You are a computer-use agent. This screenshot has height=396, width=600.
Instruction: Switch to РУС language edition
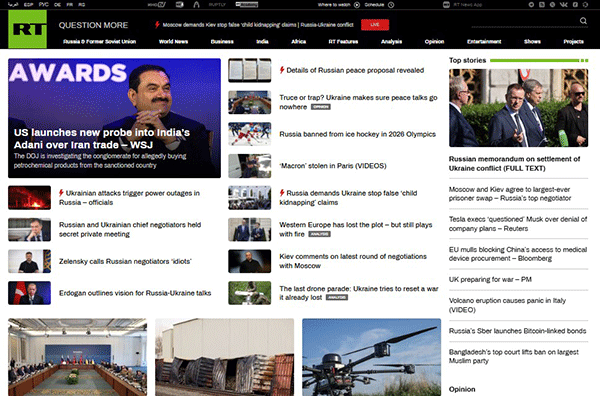(44, 5)
